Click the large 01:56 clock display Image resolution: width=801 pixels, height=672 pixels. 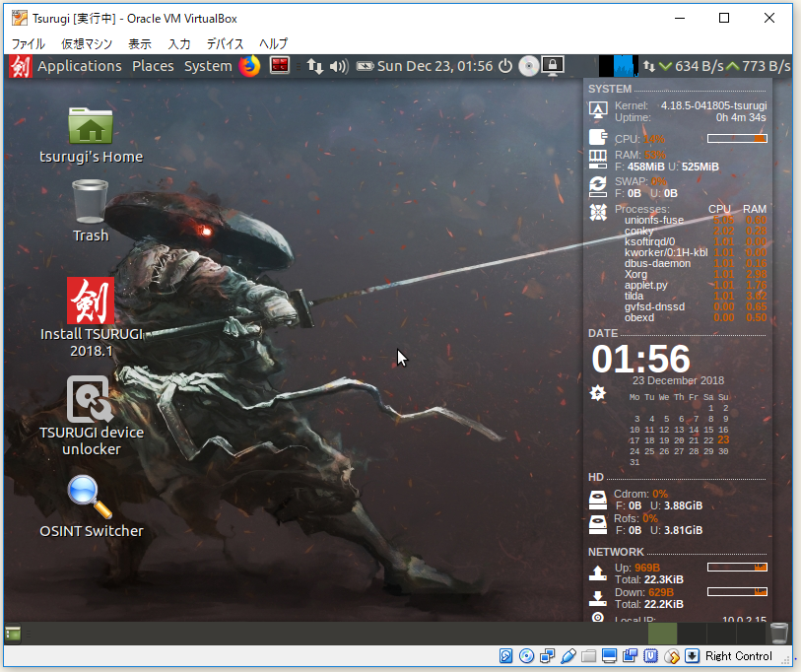point(640,359)
